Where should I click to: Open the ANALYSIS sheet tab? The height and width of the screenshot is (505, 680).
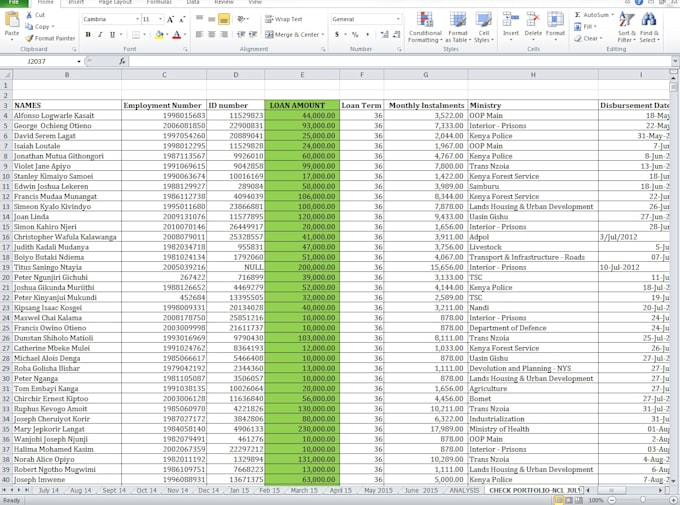(x=464, y=490)
